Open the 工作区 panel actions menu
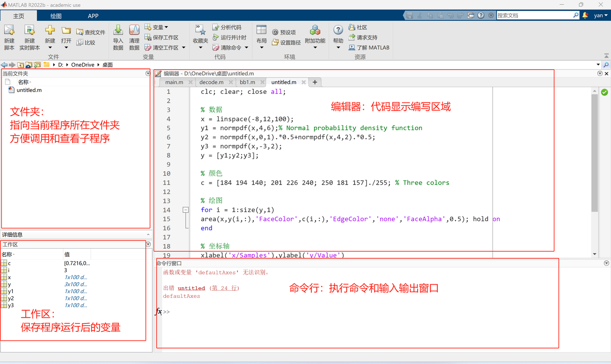This screenshot has width=611, height=364. 148,244
